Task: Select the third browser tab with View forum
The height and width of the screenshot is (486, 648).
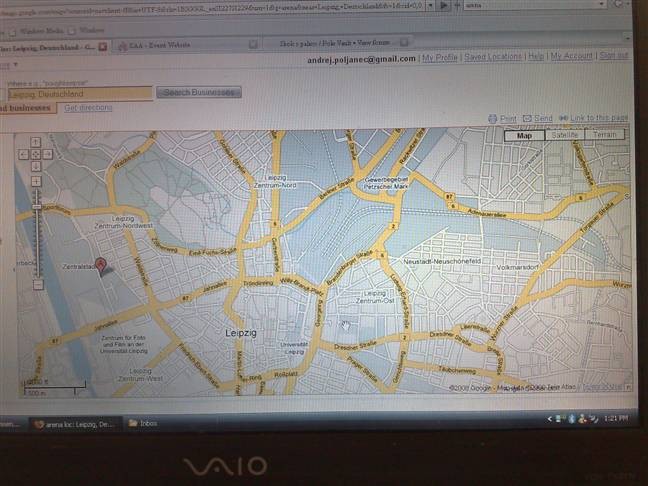Action: [335, 43]
